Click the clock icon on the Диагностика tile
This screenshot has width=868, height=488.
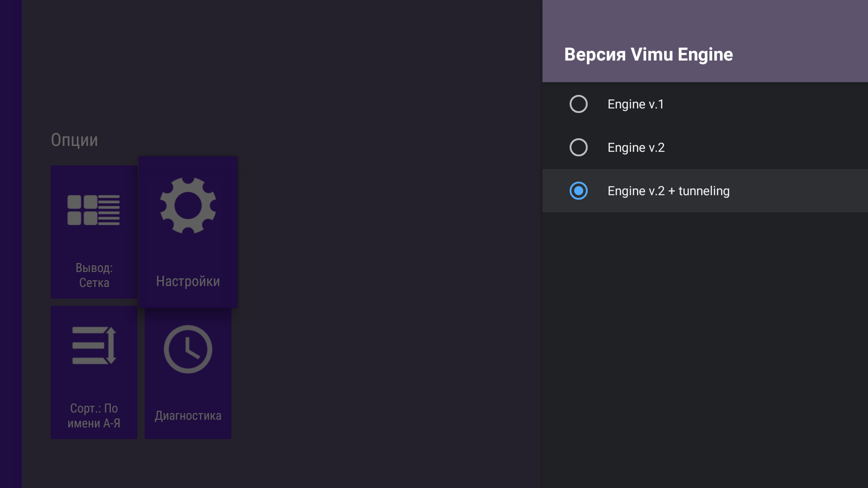[x=188, y=349]
